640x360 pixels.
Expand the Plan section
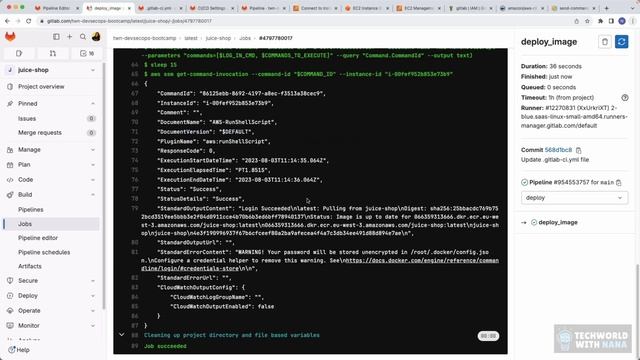93,165
